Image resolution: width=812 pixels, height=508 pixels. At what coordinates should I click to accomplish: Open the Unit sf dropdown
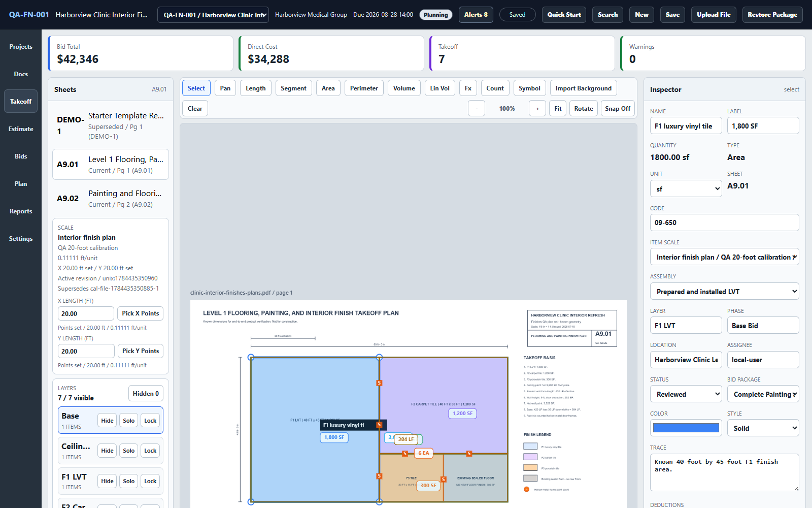(x=686, y=189)
